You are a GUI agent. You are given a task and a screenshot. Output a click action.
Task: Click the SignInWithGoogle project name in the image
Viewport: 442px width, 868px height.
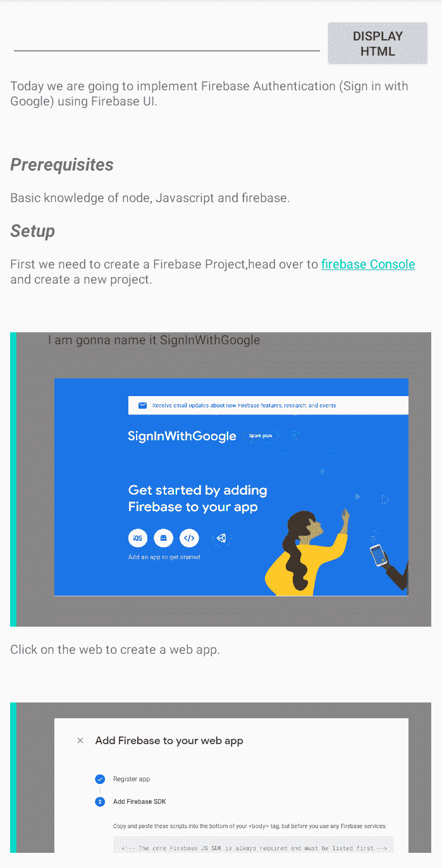pyautogui.click(x=182, y=436)
